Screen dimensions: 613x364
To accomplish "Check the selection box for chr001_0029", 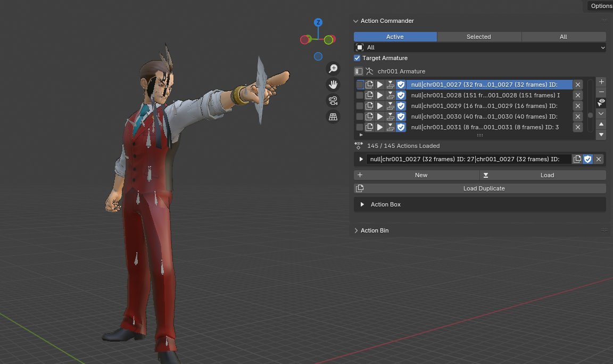I will [x=360, y=106].
